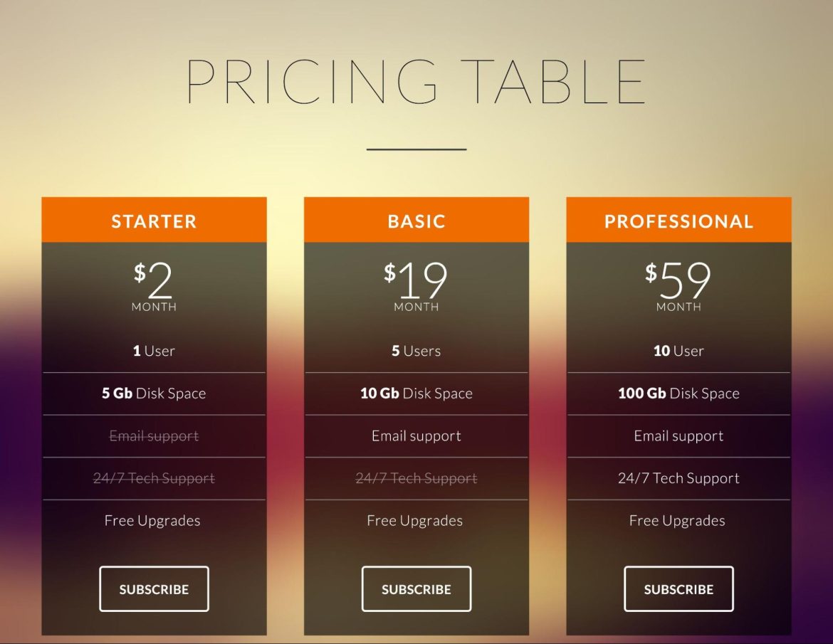Click 100 Gb Disk Space in Professional plan

point(678,393)
